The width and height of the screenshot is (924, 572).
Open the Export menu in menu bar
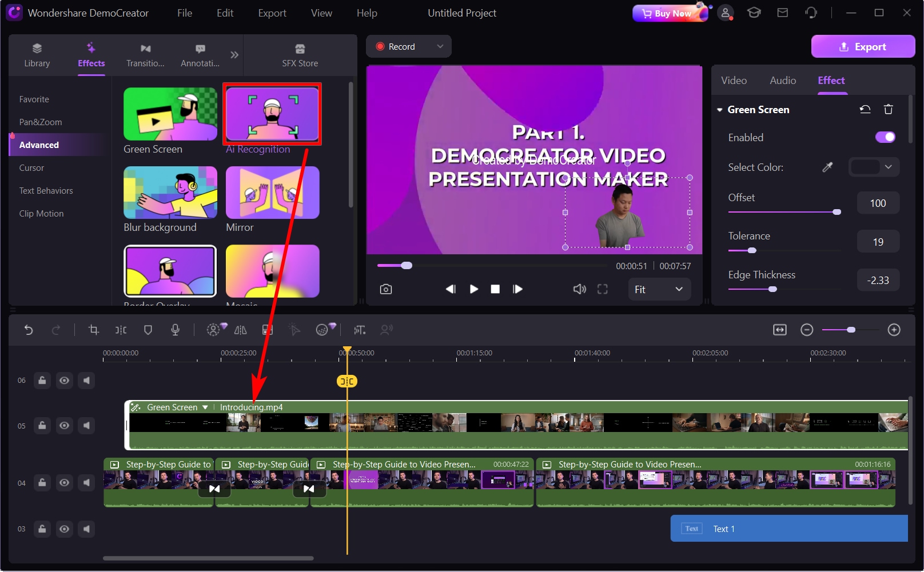tap(272, 13)
